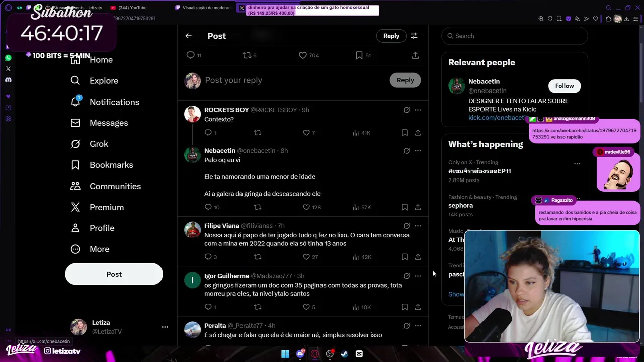Screen dimensions: 644x362
Task: Share Igor Guilherme's reply
Action: click(x=418, y=307)
